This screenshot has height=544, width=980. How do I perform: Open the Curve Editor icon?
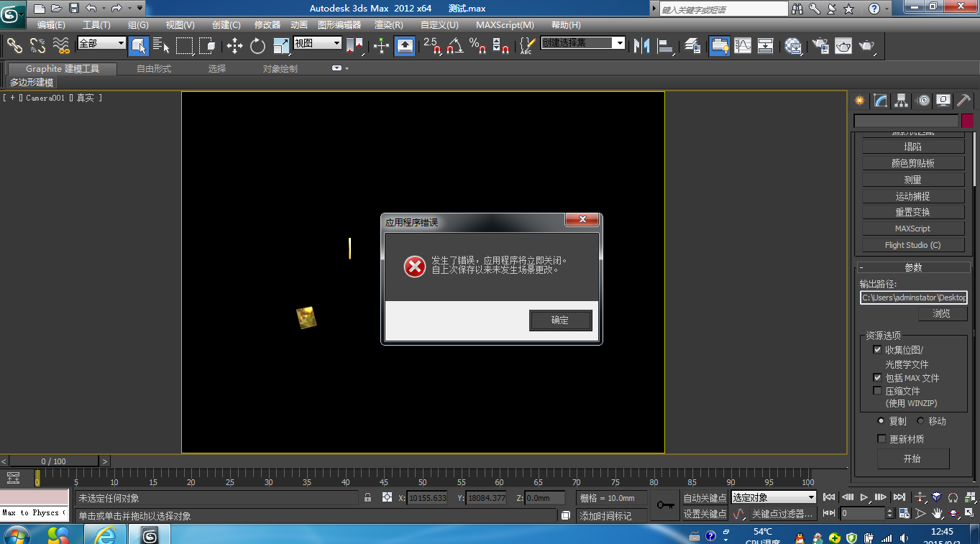(x=743, y=46)
